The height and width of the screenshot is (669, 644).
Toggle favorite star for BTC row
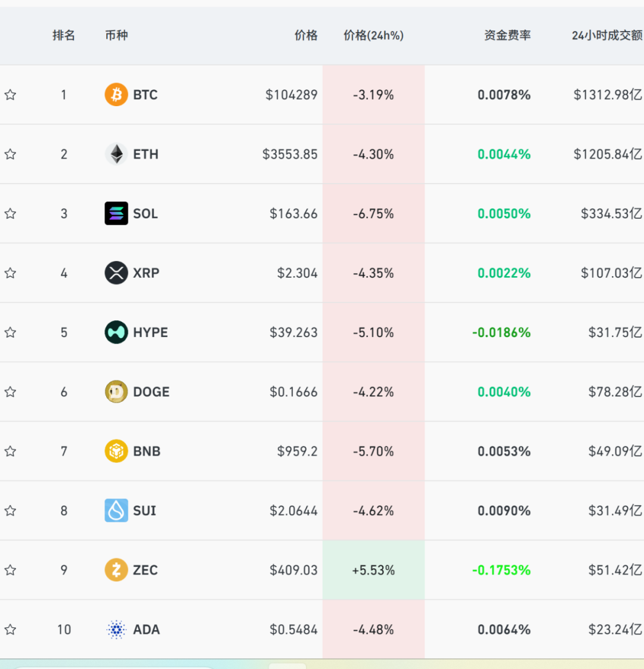10,95
